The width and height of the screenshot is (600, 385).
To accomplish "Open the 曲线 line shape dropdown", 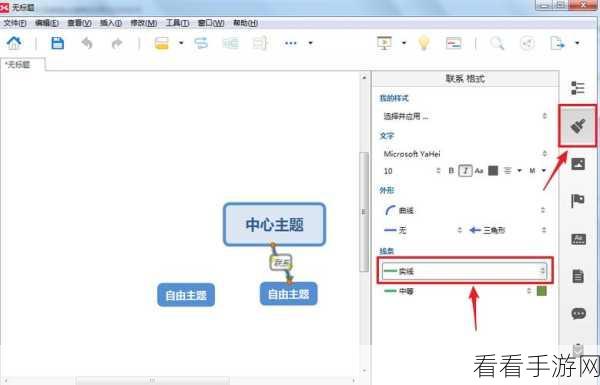I will point(465,210).
